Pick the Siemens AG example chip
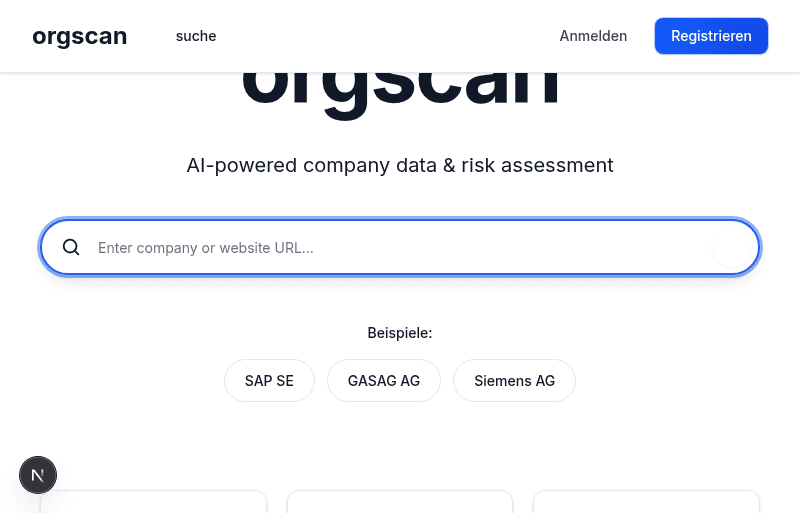 pyautogui.click(x=514, y=381)
